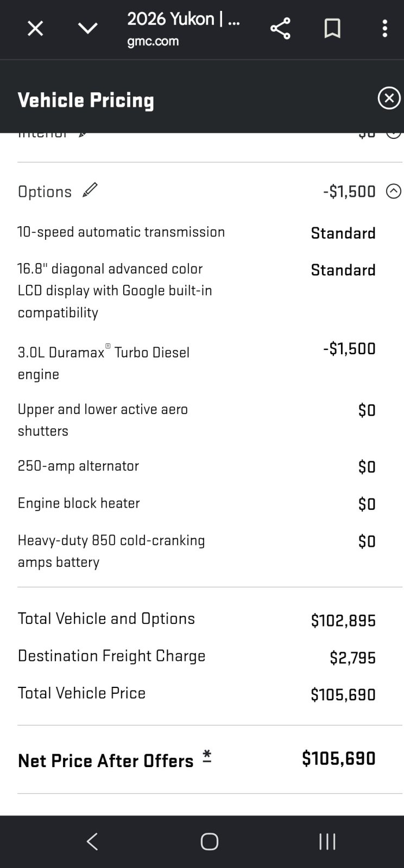The height and width of the screenshot is (868, 404).
Task: Expand the Interior section chevron
Action: click(394, 133)
